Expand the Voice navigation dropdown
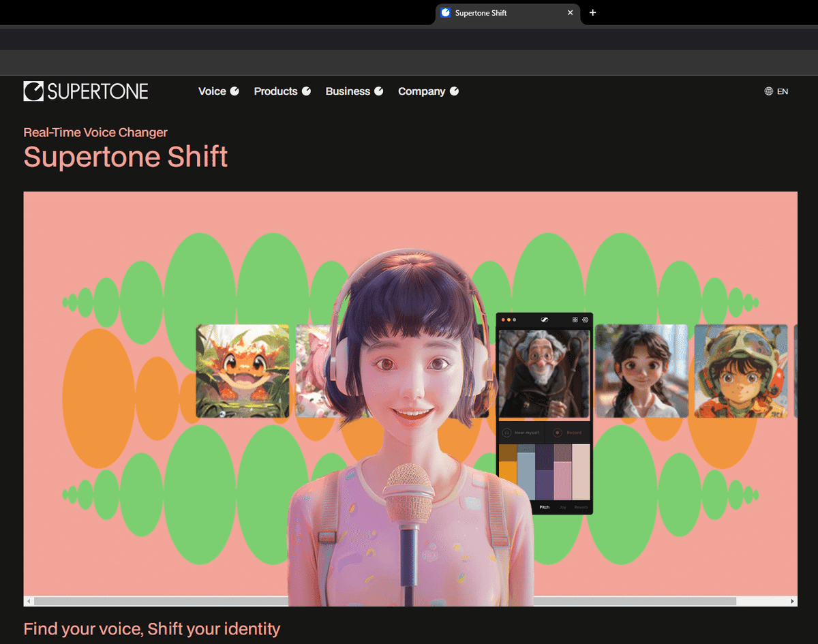 218,91
